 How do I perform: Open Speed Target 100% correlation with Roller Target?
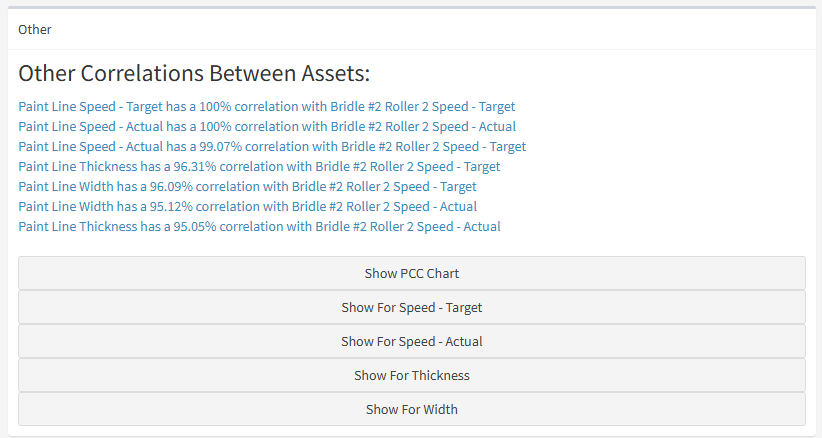pos(266,106)
